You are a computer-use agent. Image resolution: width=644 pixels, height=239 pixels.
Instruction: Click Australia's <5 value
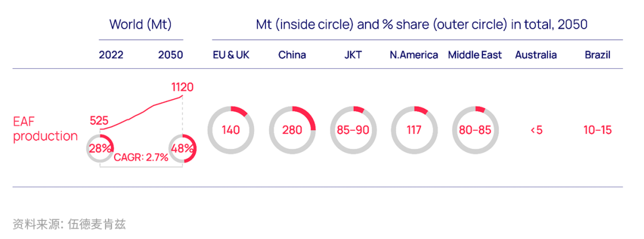point(536,130)
